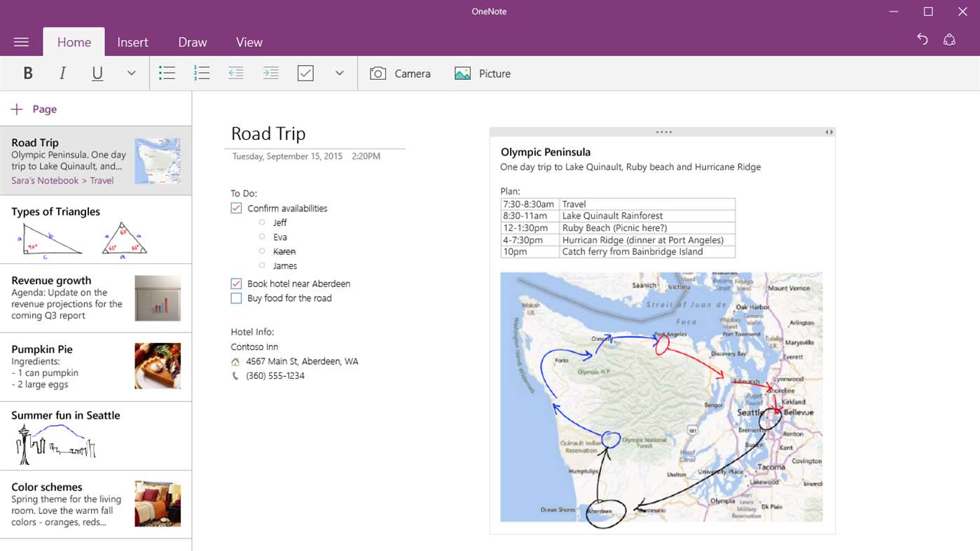980x551 pixels.
Task: Toggle note container width arrows
Action: pos(829,132)
